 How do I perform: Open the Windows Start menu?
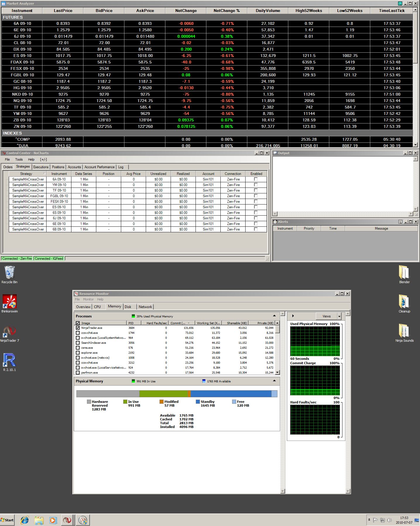pyautogui.click(x=7, y=520)
